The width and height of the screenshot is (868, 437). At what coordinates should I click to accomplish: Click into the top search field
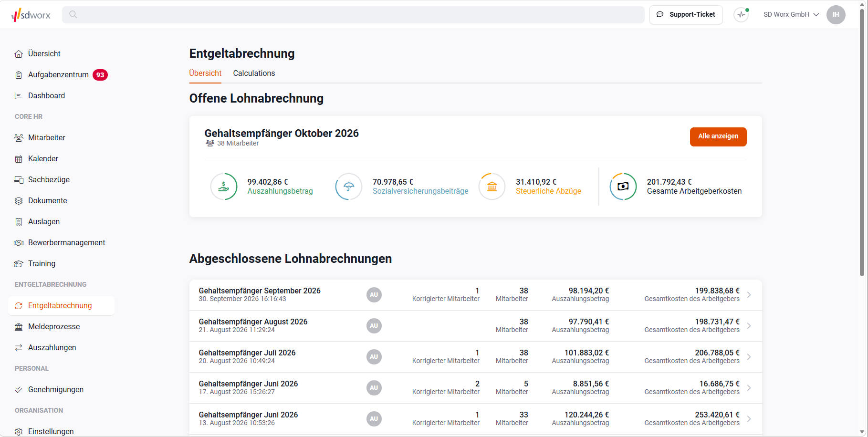[353, 15]
